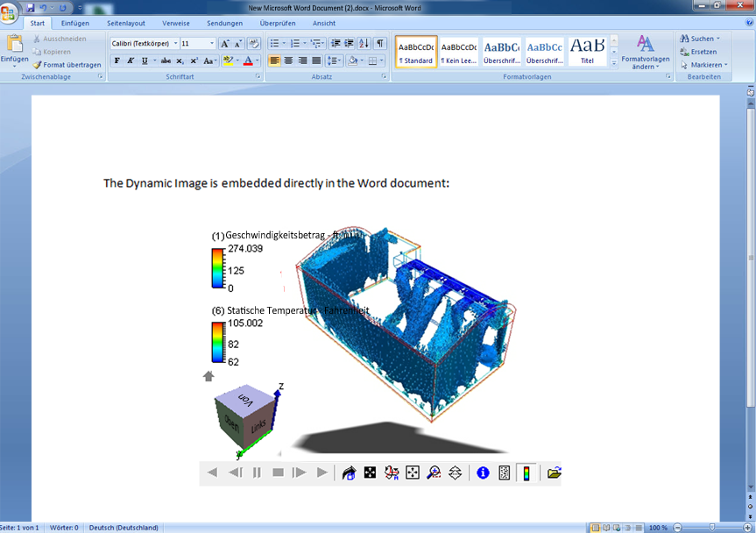Center the paragraph text

[288, 60]
